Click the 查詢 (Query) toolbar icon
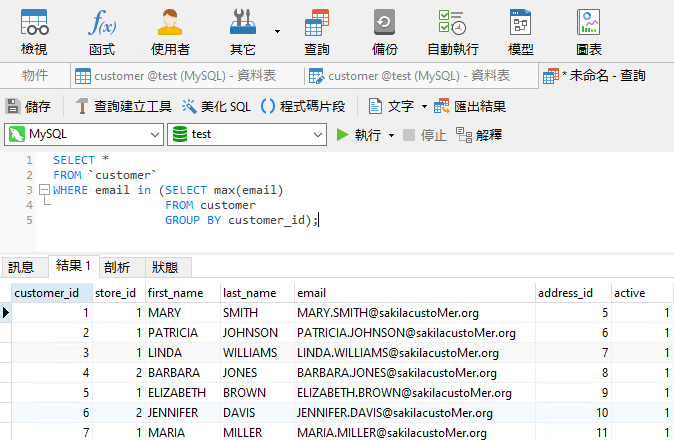This screenshot has height=440, width=674. pyautogui.click(x=317, y=31)
